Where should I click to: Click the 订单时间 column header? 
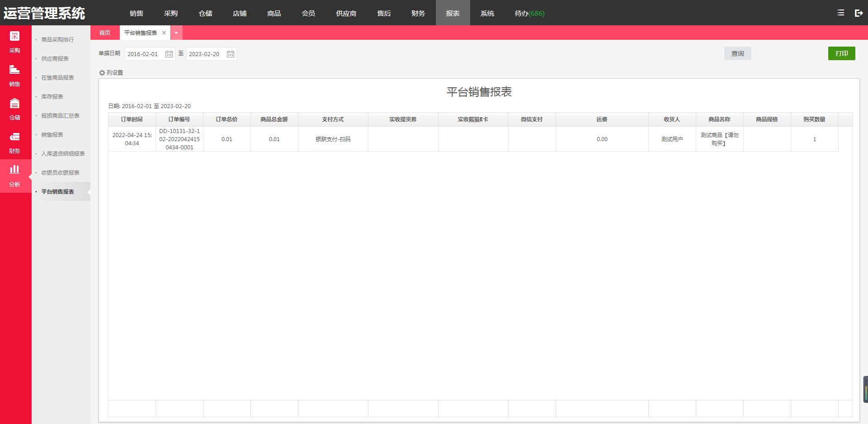132,119
